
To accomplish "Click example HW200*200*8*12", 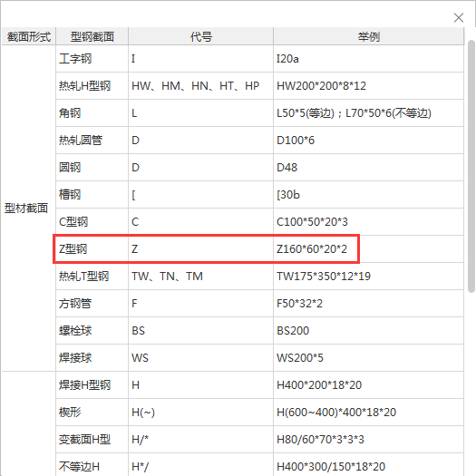I will (x=321, y=86).
